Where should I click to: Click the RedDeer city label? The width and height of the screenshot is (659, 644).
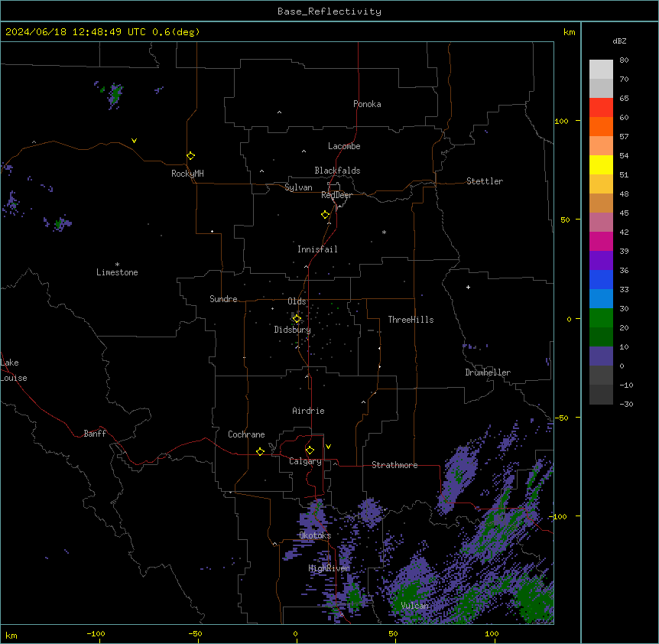tap(336, 195)
